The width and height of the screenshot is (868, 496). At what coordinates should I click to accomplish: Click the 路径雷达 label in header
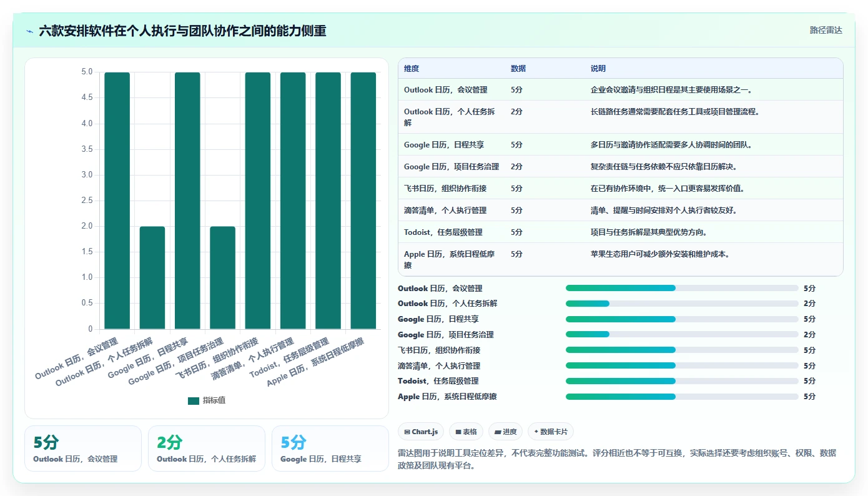[826, 30]
